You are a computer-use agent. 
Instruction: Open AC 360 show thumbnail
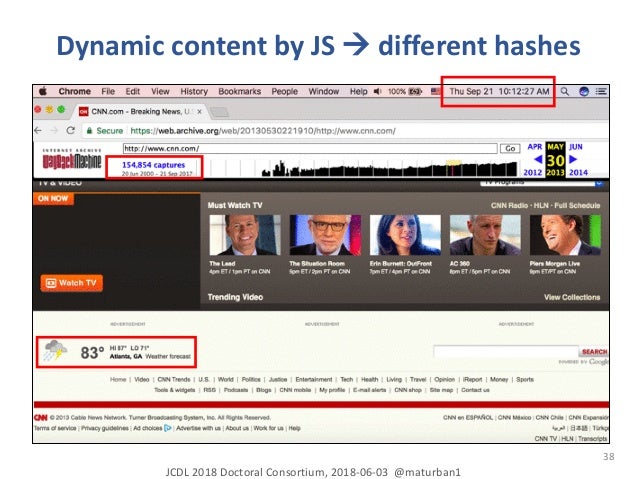[x=485, y=235]
